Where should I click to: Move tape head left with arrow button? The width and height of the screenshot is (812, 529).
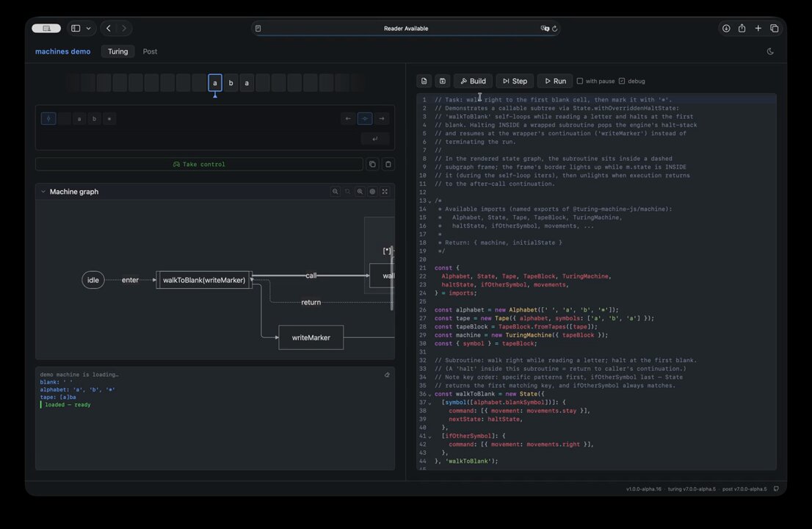pos(348,118)
